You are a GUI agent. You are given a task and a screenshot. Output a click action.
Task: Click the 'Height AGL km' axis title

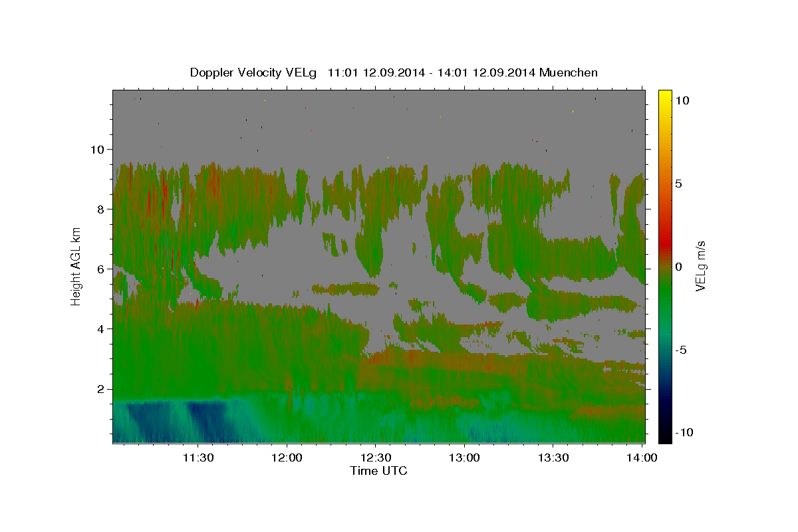76,265
